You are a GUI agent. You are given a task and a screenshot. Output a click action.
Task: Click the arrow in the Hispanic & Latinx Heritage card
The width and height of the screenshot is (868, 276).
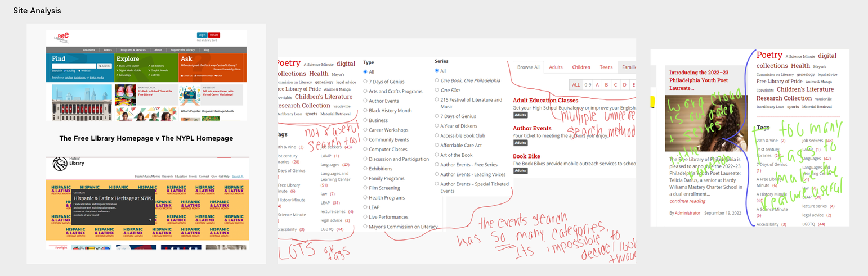pyautogui.click(x=150, y=220)
